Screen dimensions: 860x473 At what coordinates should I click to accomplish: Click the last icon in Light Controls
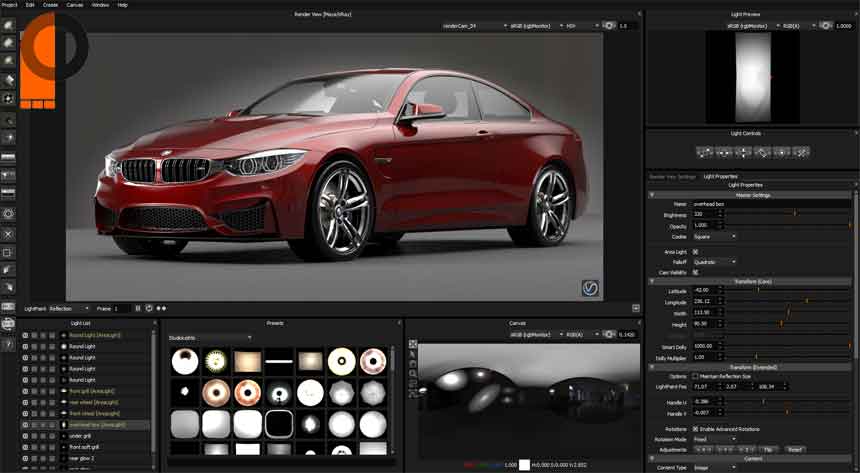(x=801, y=152)
